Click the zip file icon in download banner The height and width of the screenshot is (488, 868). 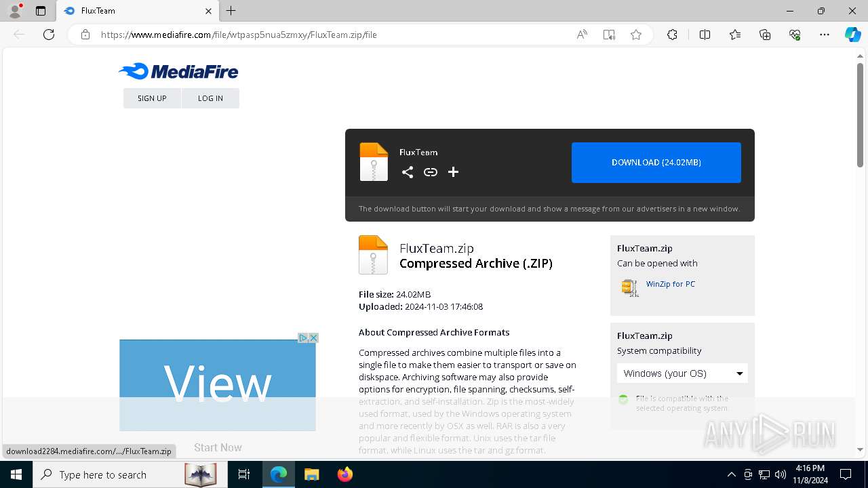click(x=374, y=162)
